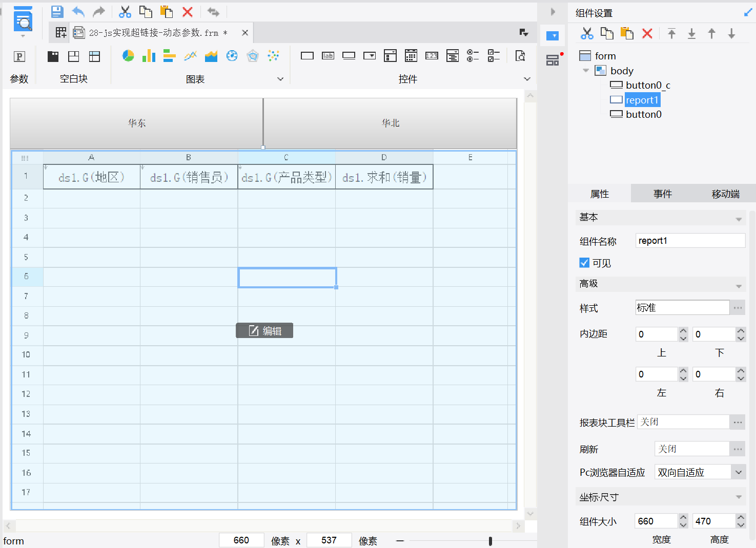Select the horizontal bar chart icon

[170, 56]
